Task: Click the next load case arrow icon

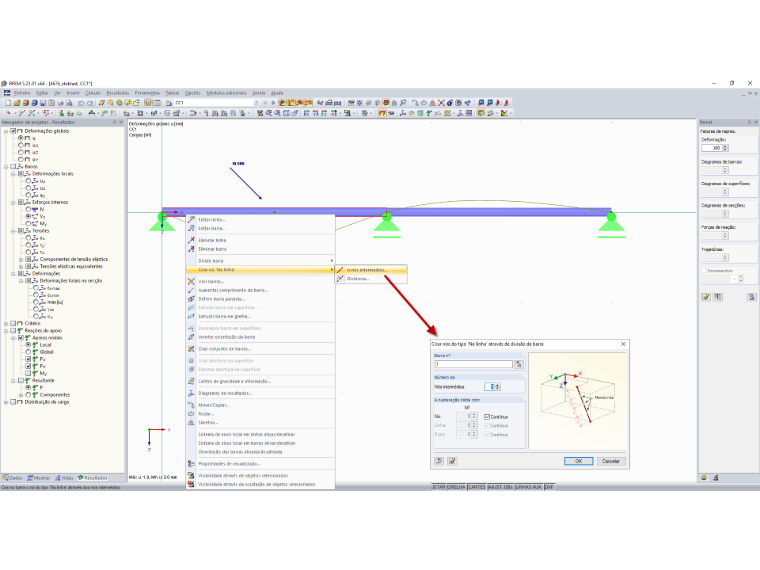Action: tap(273, 103)
